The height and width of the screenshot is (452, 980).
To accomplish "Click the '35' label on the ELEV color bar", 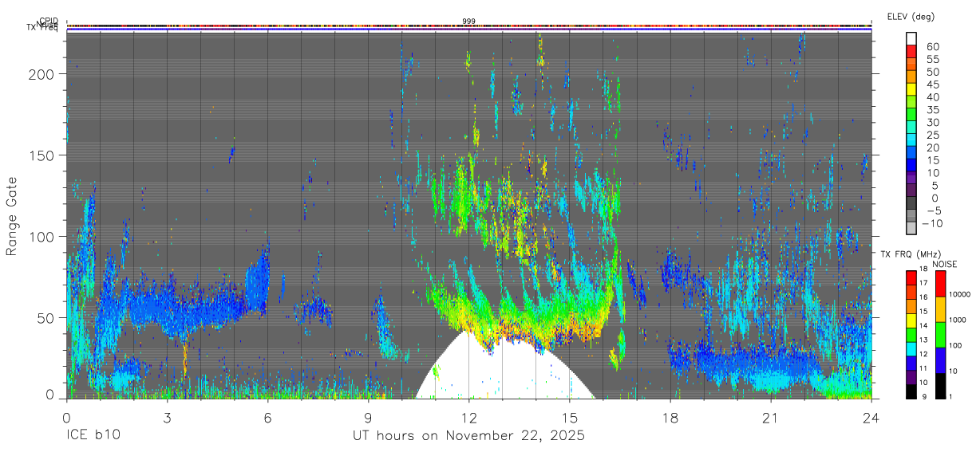I will click(932, 110).
